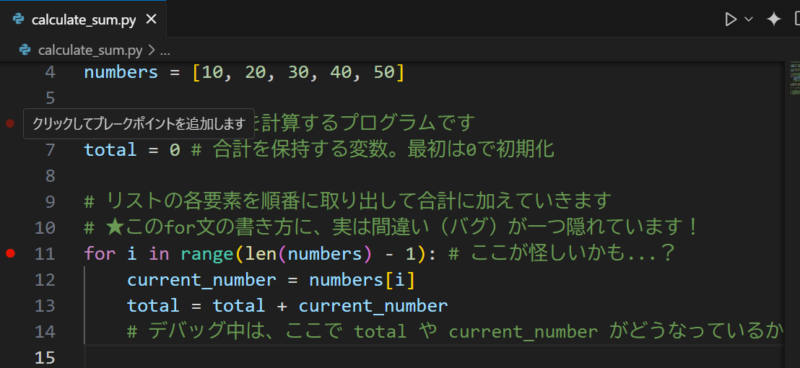The image size is (800, 368).
Task: Click line number 4 in the gutter
Action: 49,72
